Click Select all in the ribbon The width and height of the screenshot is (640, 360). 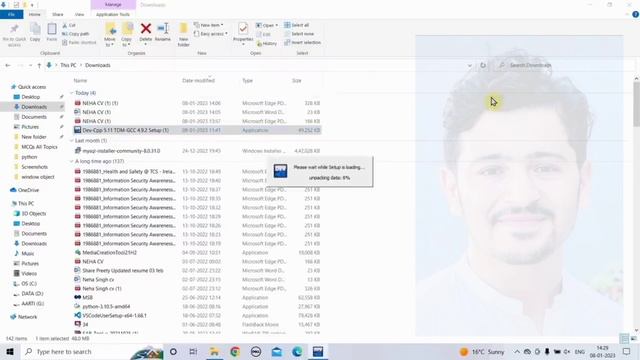pos(297,25)
